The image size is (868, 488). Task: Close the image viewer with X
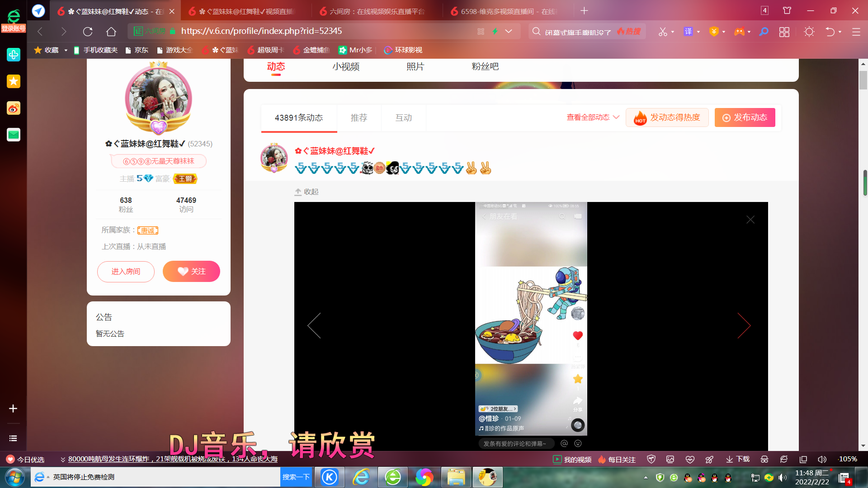point(750,220)
